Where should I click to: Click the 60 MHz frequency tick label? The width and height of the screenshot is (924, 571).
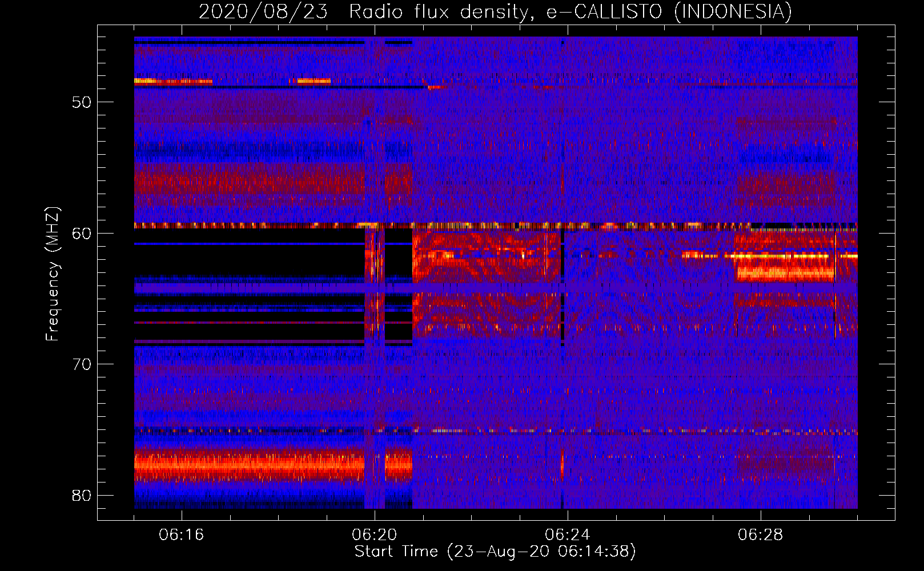(x=82, y=234)
